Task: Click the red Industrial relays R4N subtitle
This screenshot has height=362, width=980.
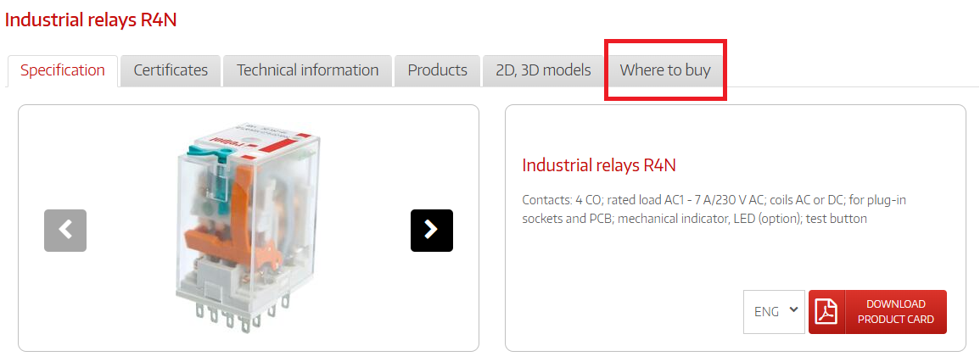Action: (599, 165)
